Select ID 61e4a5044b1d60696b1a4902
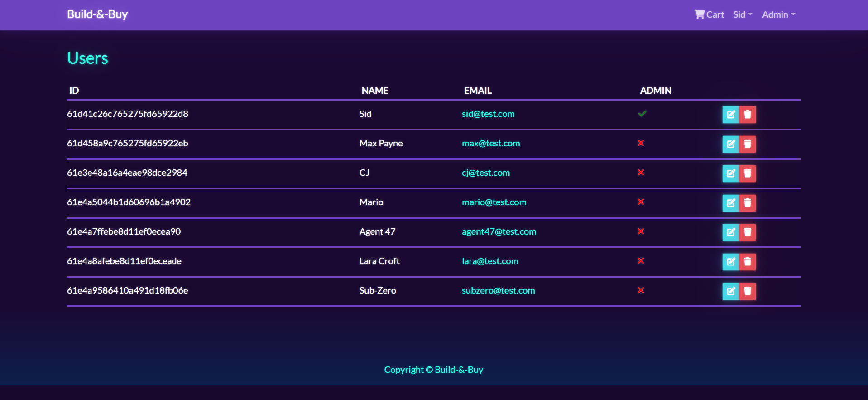The image size is (868, 400). [129, 202]
